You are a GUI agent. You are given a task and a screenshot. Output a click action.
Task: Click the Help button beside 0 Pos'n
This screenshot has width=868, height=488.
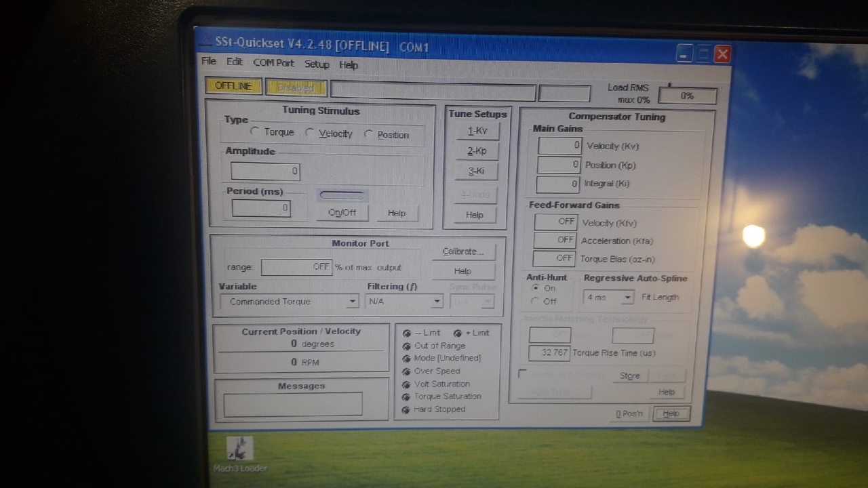point(671,413)
